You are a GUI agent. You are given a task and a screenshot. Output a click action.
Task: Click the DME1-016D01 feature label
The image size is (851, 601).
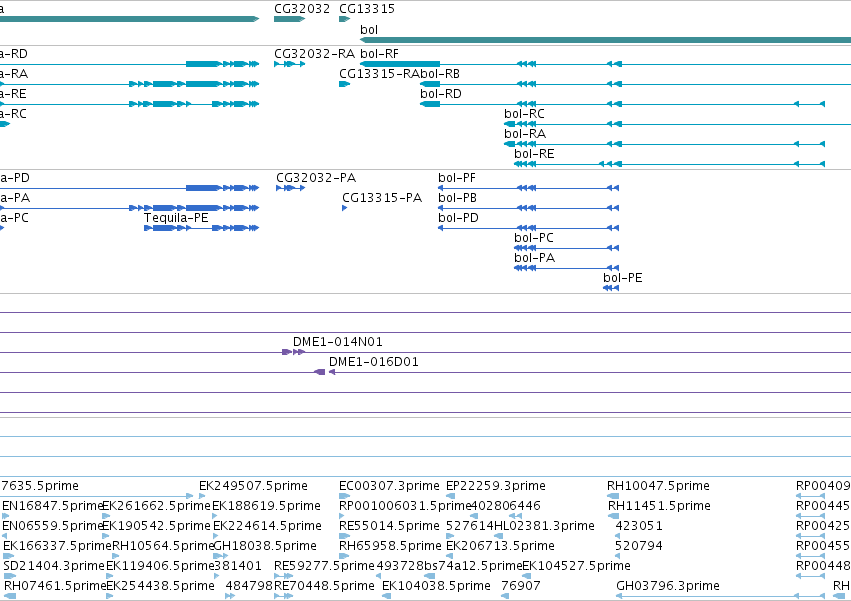click(374, 362)
